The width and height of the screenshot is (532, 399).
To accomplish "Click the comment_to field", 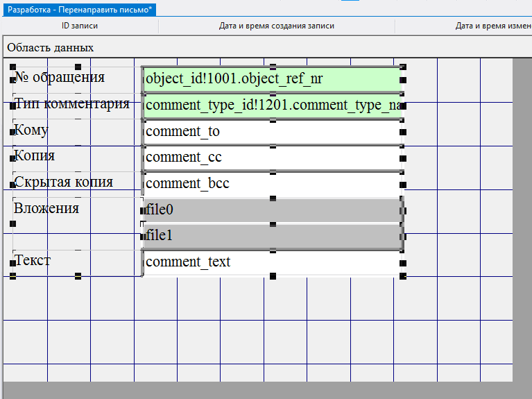I will 272,131.
